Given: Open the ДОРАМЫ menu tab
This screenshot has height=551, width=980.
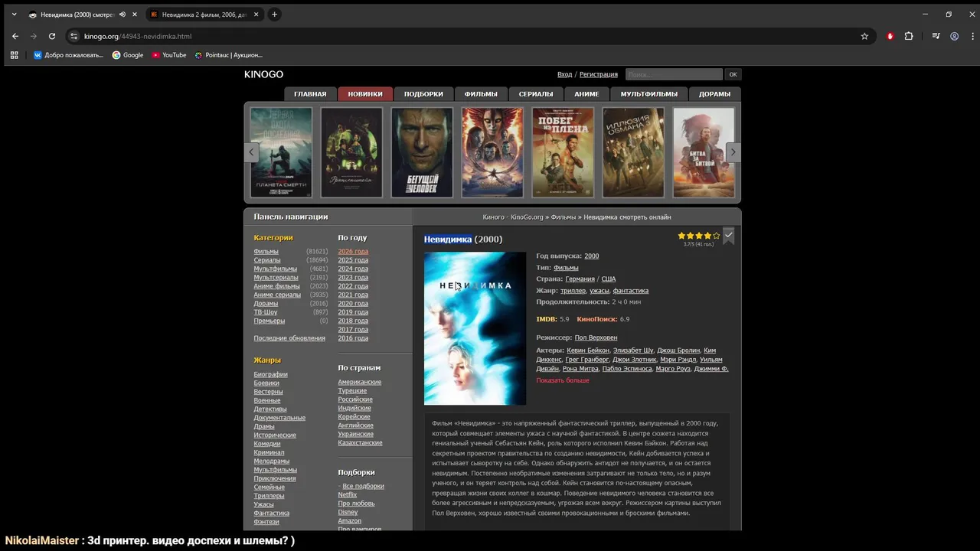Looking at the screenshot, I should tap(714, 94).
